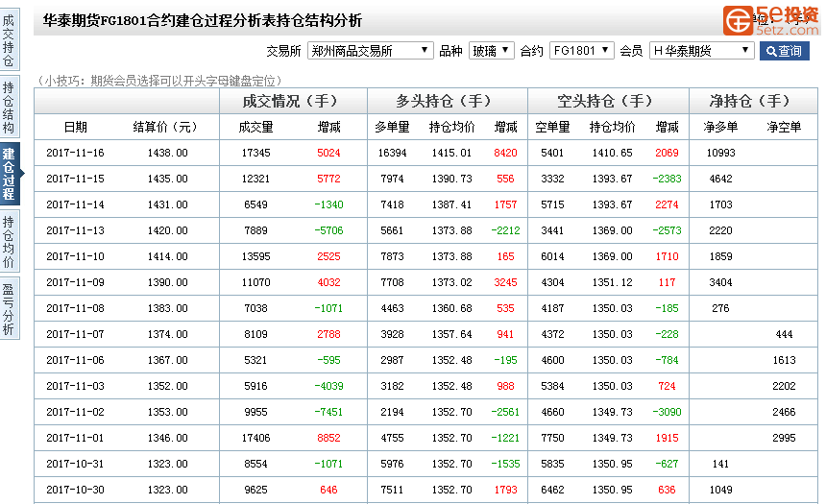Select the date cell 2017-11-08
The width and height of the screenshot is (826, 504).
pos(75,308)
